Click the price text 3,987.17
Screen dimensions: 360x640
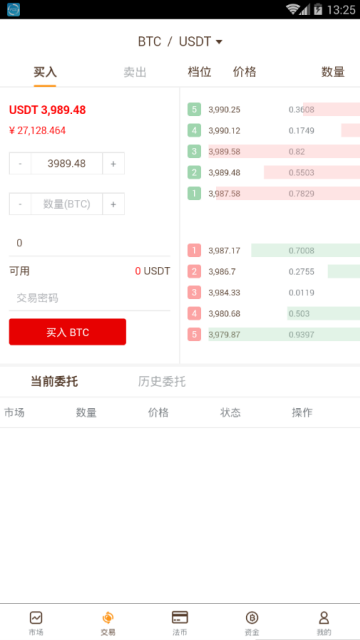224,251
